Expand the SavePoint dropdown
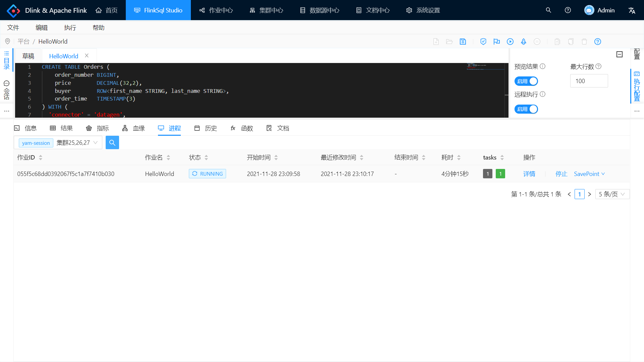 [x=589, y=174]
